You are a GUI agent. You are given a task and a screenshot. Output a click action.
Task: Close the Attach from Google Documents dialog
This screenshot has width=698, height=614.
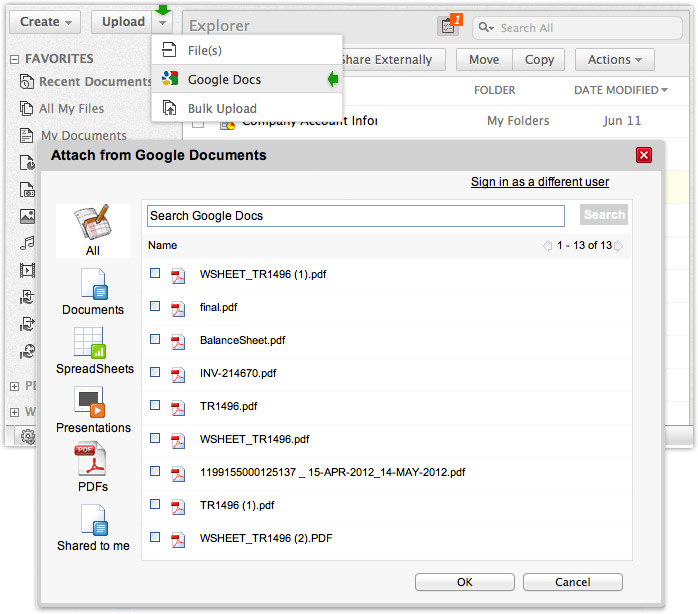[644, 155]
